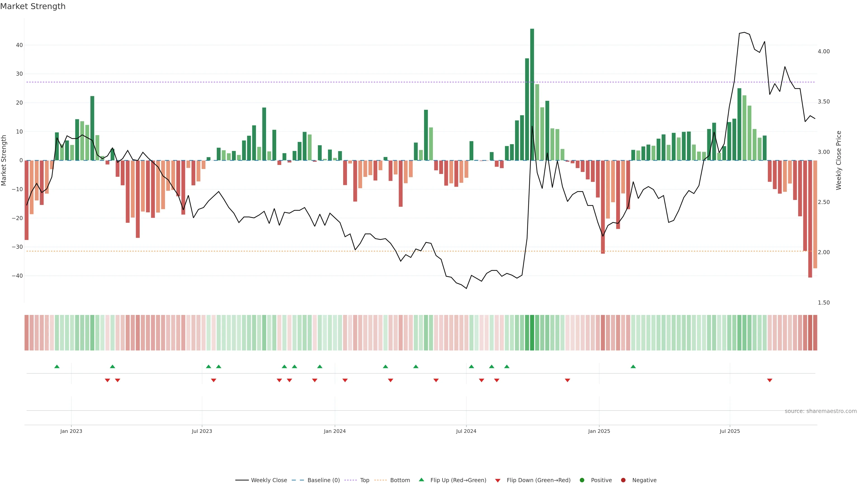Click the first green flip-up marker near Jan 2023

point(57,366)
